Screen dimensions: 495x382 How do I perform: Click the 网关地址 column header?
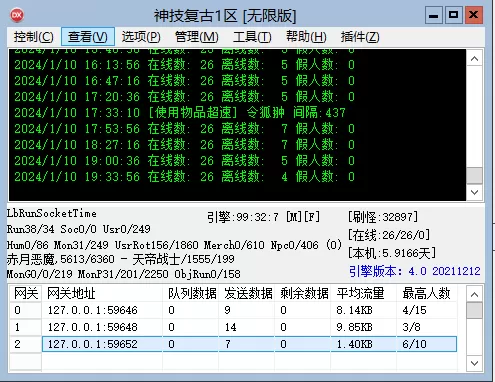102,294
